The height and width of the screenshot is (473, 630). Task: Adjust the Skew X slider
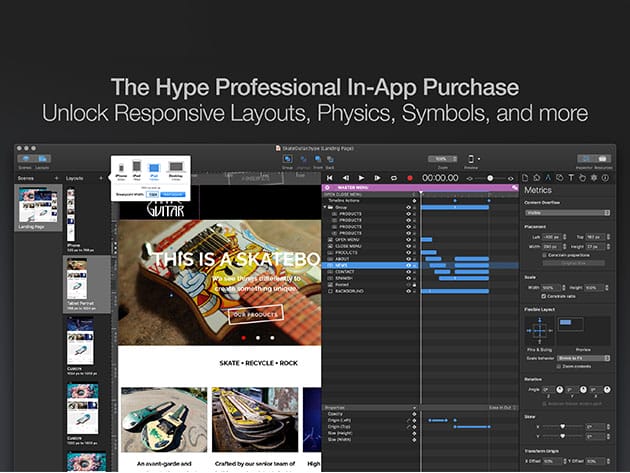click(x=562, y=427)
